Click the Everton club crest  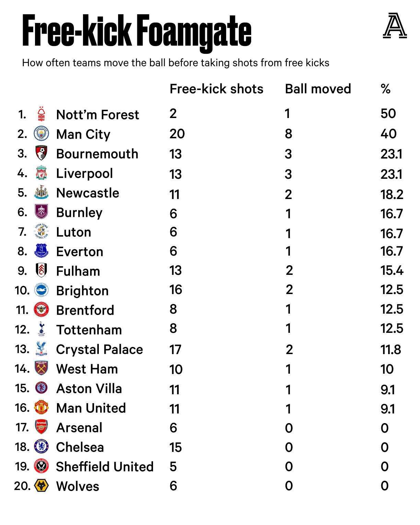click(41, 251)
